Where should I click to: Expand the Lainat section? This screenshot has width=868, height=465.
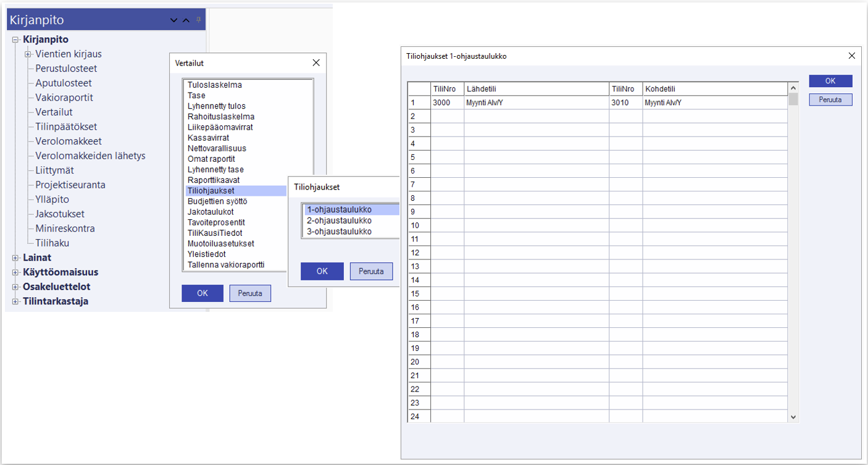(x=16, y=258)
